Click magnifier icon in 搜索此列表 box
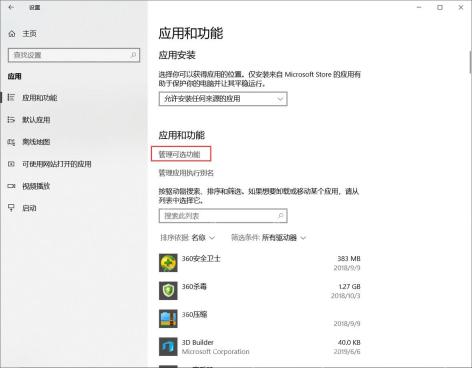The height and width of the screenshot is (368, 472). click(x=281, y=216)
